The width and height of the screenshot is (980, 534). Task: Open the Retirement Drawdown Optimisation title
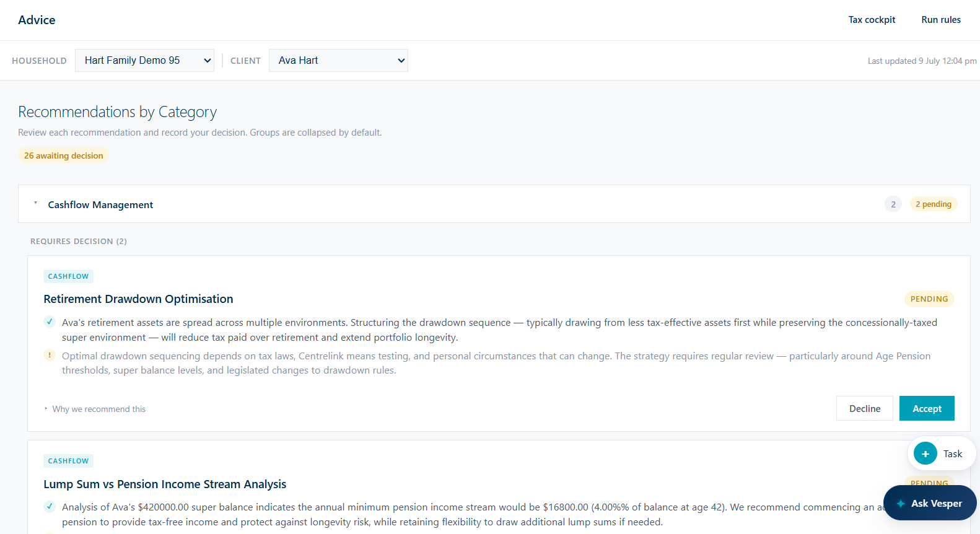138,299
